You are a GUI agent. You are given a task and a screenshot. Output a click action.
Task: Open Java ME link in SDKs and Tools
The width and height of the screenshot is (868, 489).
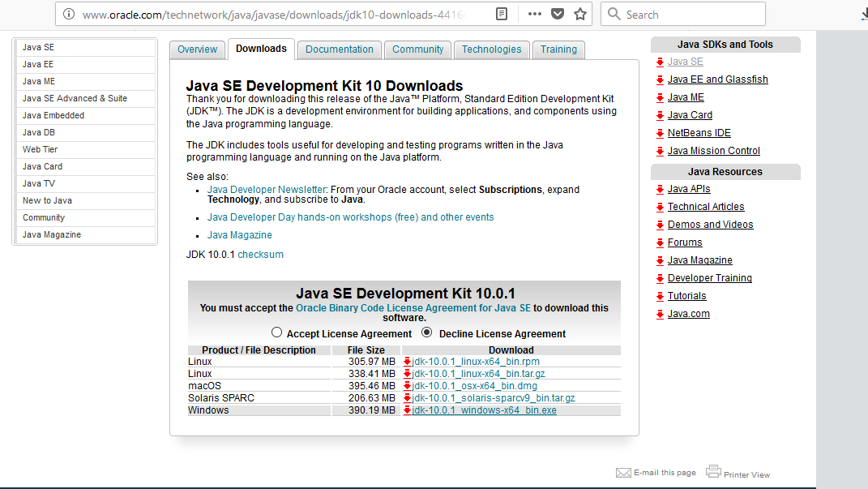tap(686, 97)
